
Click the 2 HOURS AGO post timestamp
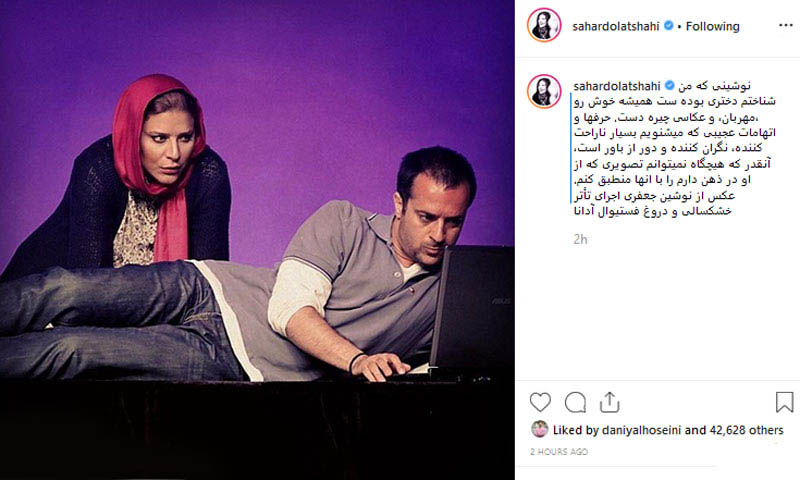click(559, 451)
